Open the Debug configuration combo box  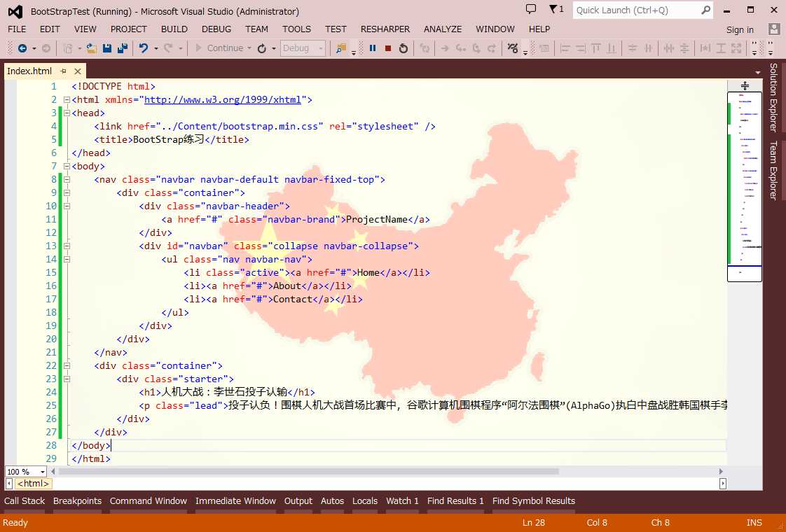click(x=303, y=48)
